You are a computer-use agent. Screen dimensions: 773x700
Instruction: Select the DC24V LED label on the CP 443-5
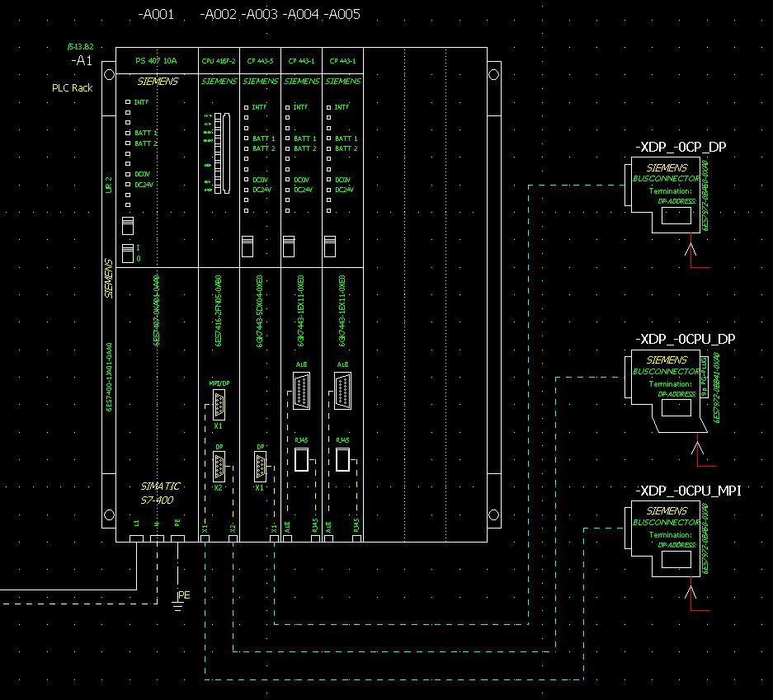262,190
